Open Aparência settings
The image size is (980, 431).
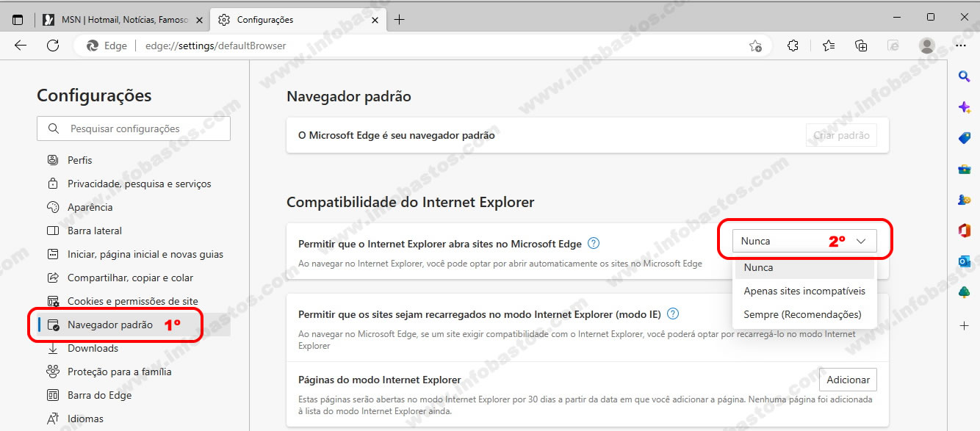134,207
